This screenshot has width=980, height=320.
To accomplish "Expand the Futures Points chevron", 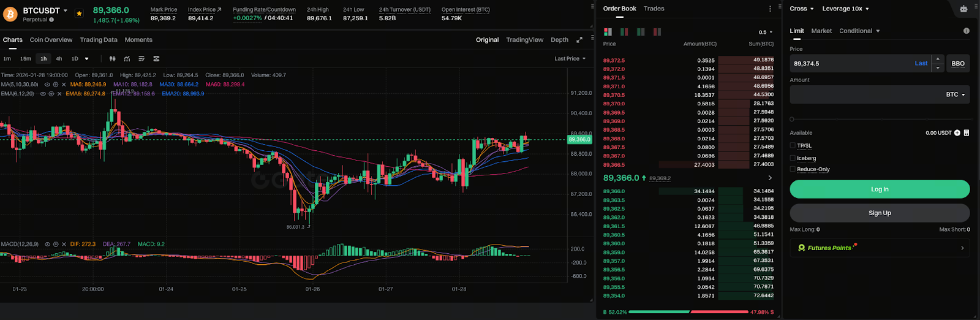I will (x=962, y=248).
